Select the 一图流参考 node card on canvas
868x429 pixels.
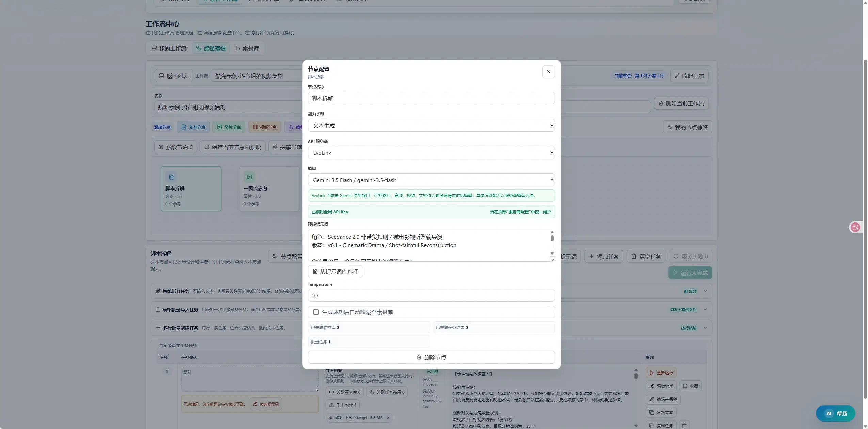(269, 189)
